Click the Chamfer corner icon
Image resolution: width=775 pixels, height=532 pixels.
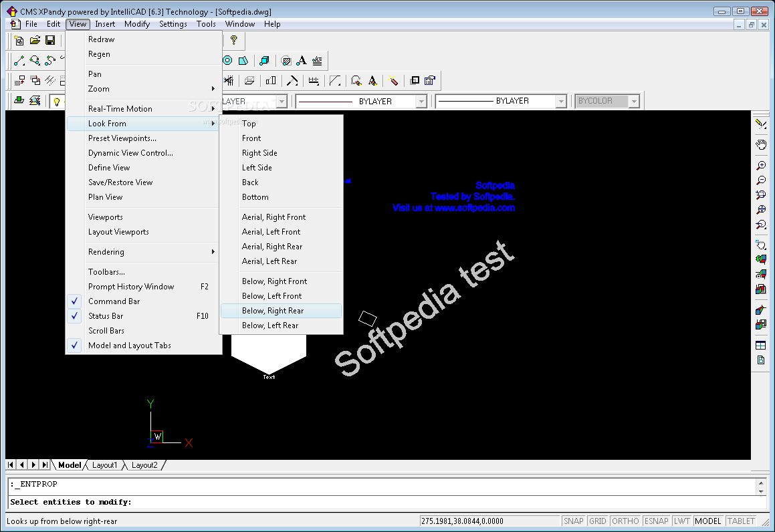[x=335, y=80]
